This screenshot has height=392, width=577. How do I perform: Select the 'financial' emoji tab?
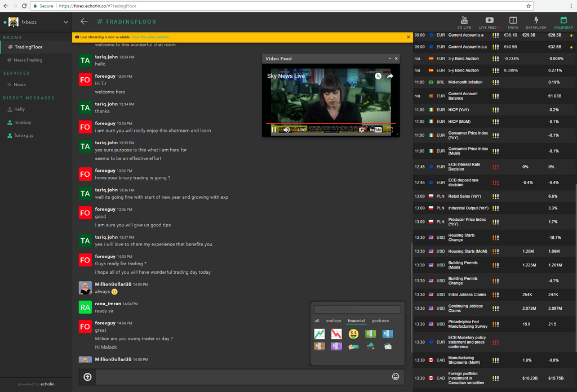356,320
